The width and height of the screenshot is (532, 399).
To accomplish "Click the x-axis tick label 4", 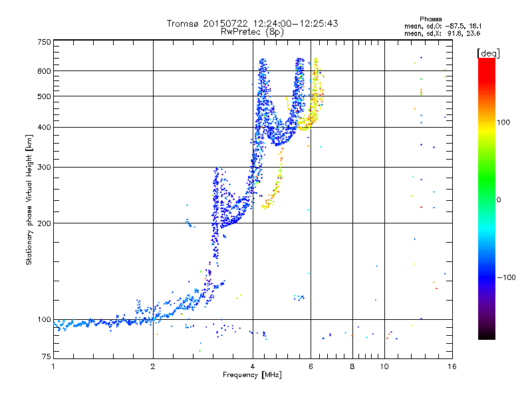I will tap(253, 366).
